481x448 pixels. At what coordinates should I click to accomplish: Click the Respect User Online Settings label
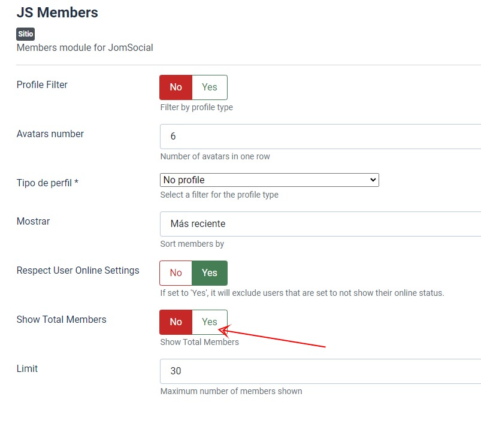tap(78, 271)
